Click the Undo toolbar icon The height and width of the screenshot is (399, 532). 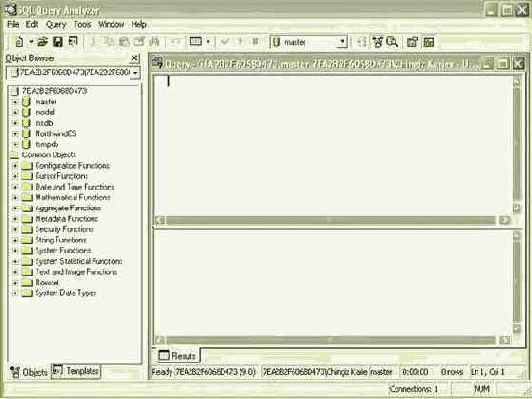[176, 42]
